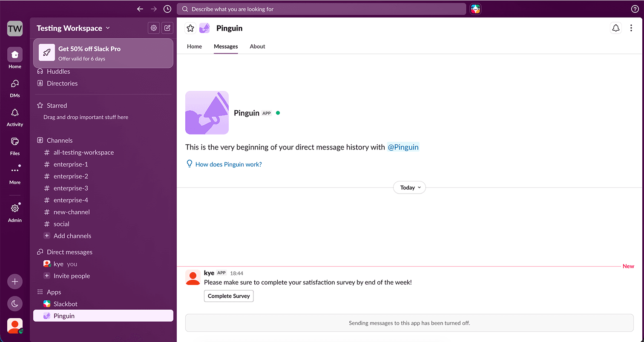The image size is (644, 342).
Task: Switch to the About tab
Action: [x=257, y=46]
